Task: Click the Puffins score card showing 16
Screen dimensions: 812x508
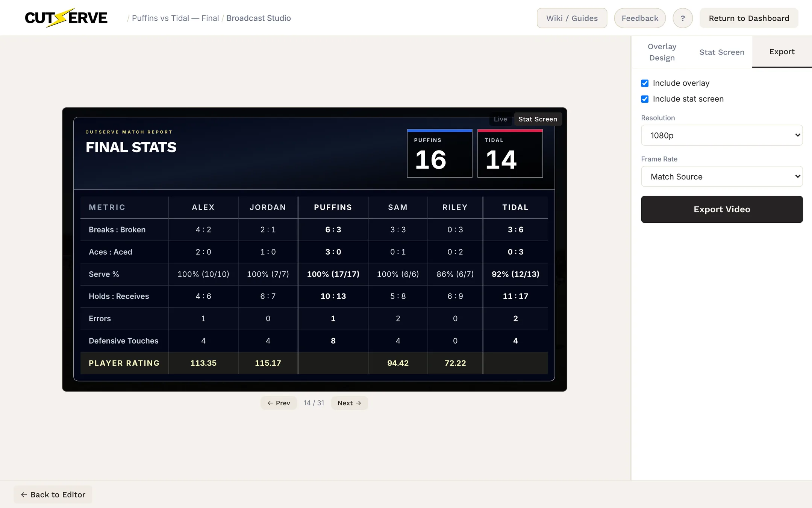Action: coord(439,153)
